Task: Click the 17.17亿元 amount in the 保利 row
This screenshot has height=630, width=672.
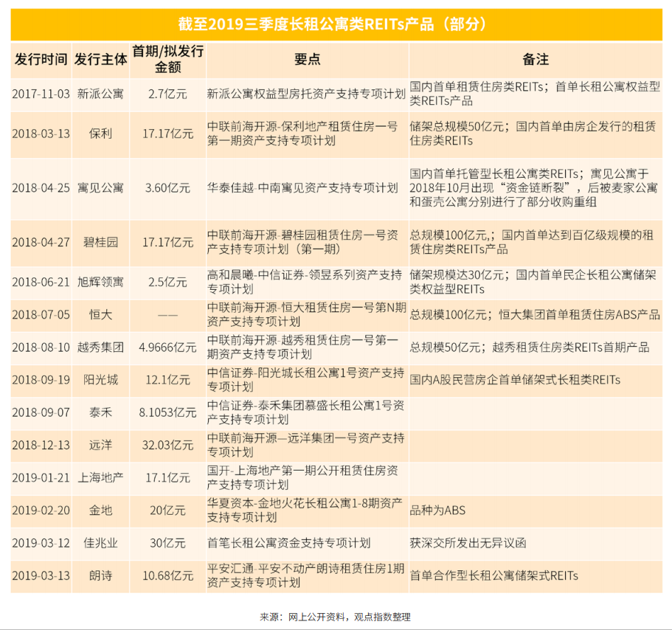Action: click(x=167, y=134)
